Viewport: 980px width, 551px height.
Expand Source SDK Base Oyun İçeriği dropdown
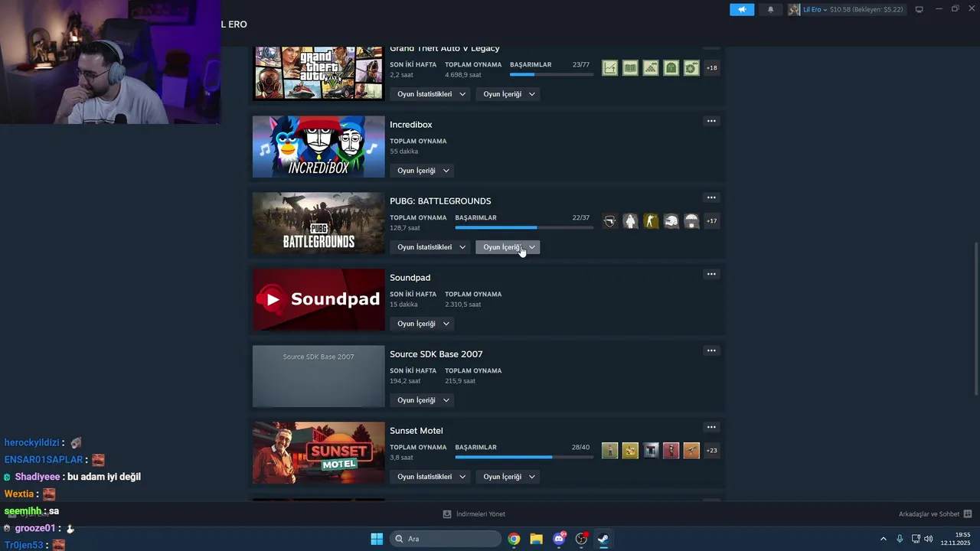click(x=422, y=400)
